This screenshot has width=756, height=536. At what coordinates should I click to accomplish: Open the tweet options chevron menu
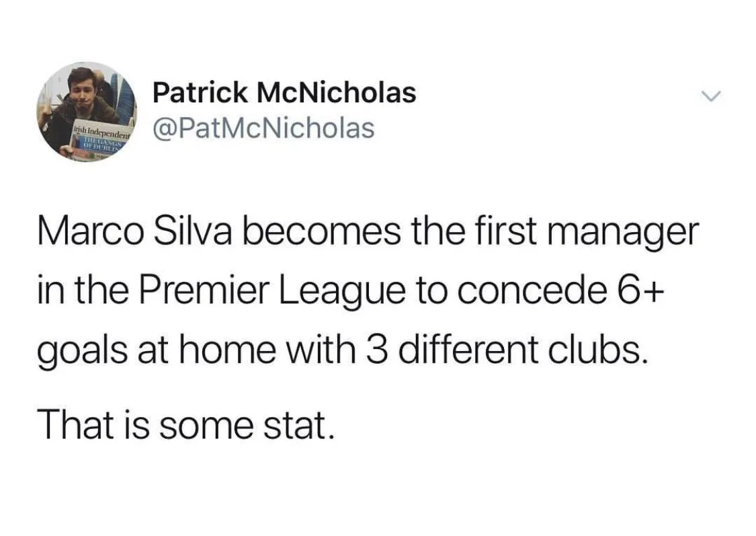[709, 98]
